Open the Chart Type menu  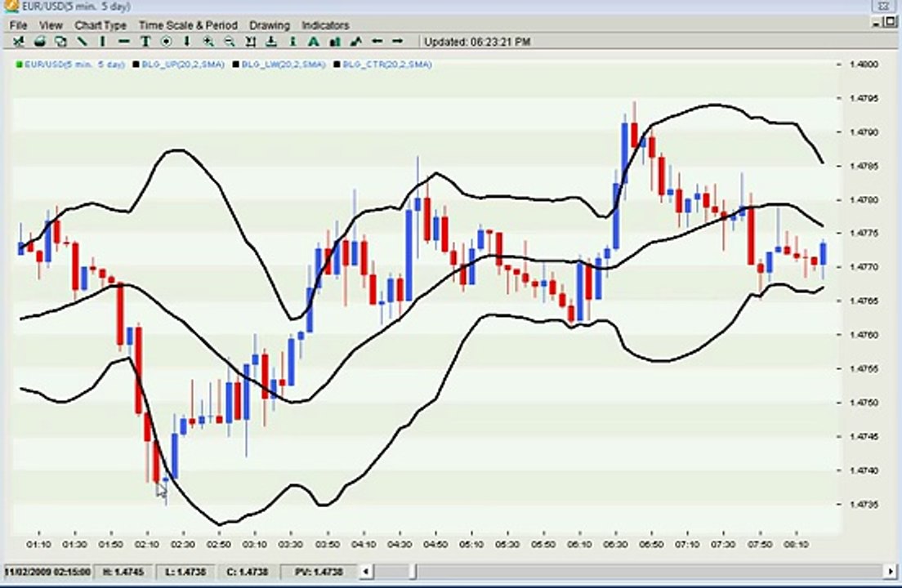pos(100,25)
